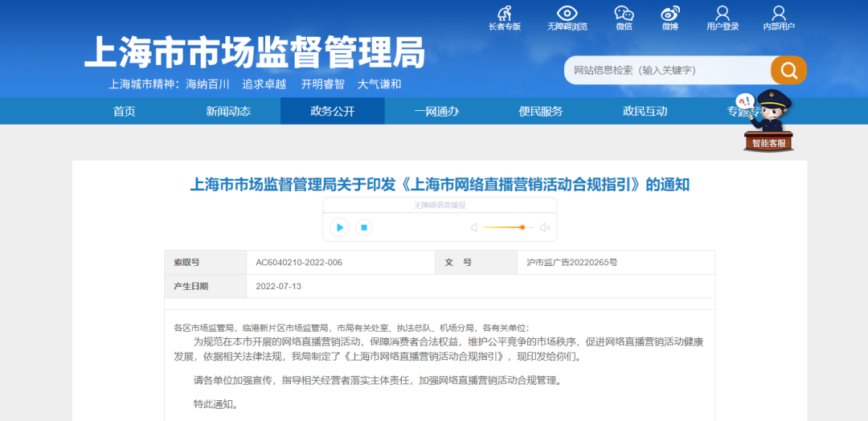Viewport: 868px width, 421px height.
Task: Click the 用户登录 user login icon
Action: pyautogui.click(x=723, y=14)
